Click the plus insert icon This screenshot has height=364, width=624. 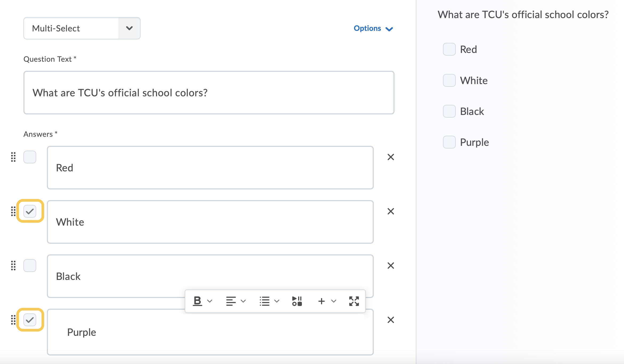click(321, 301)
